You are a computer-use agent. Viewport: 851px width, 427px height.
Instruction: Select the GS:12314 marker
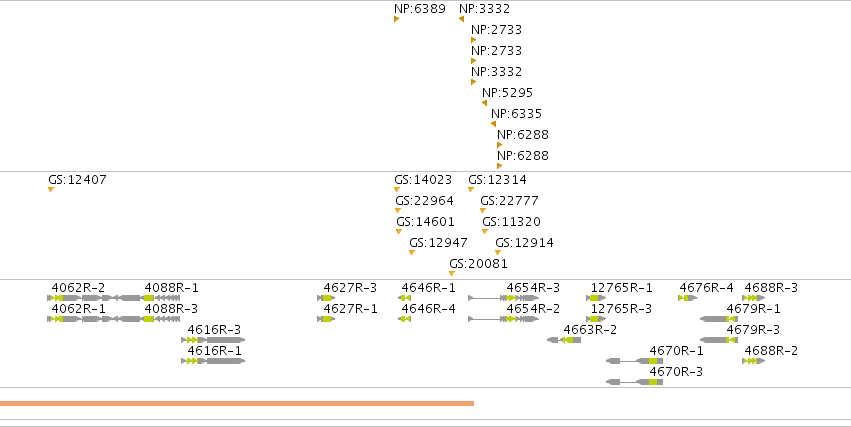(471, 189)
